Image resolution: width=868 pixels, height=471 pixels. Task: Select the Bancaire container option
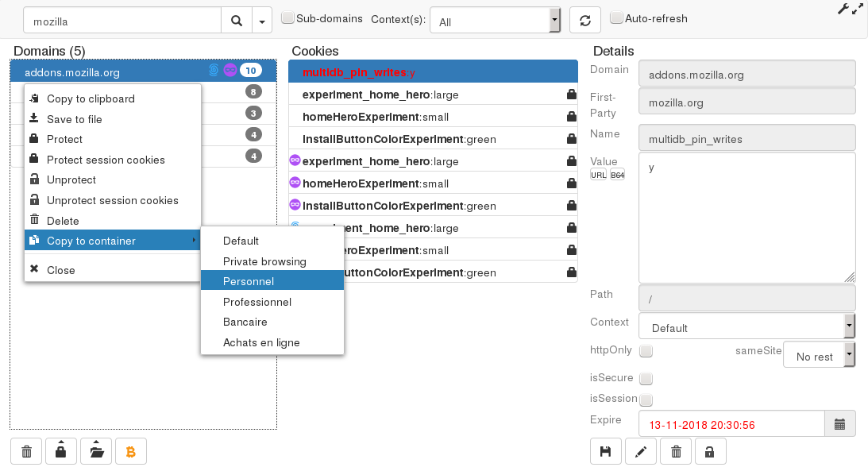tap(272, 322)
